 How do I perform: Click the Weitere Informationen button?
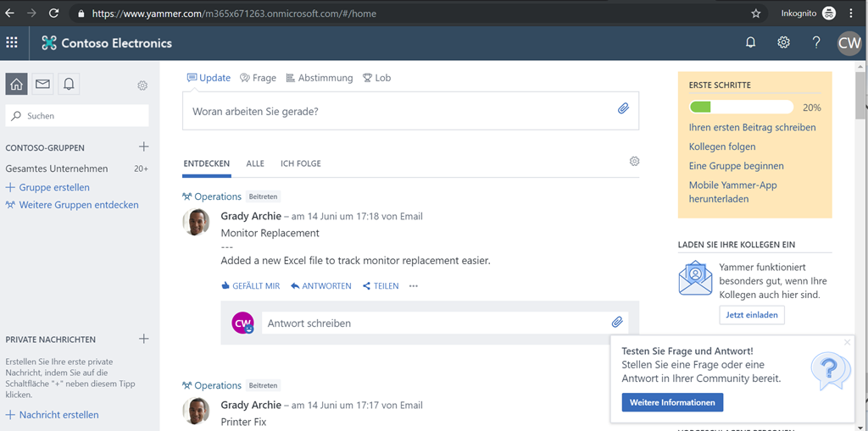tap(672, 402)
